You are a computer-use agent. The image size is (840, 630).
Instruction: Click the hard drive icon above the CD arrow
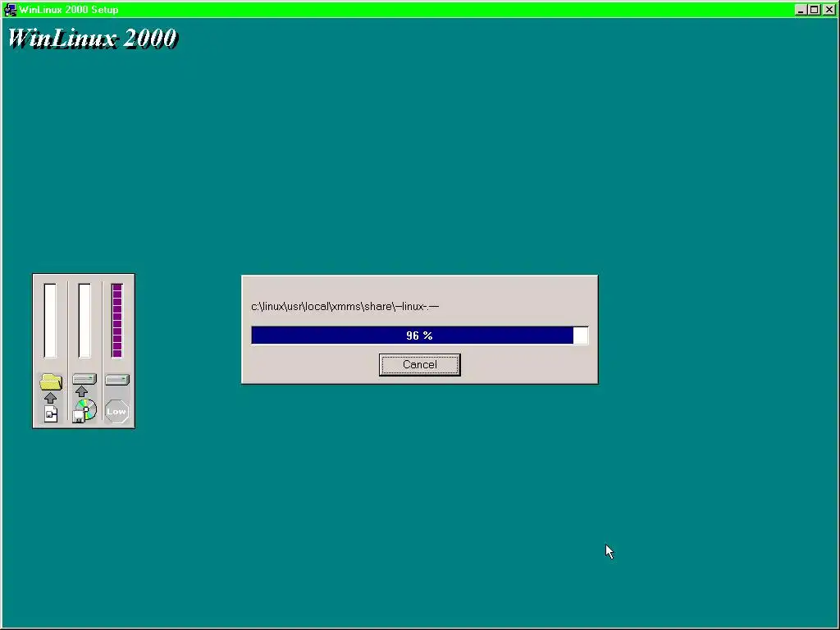[x=84, y=379]
